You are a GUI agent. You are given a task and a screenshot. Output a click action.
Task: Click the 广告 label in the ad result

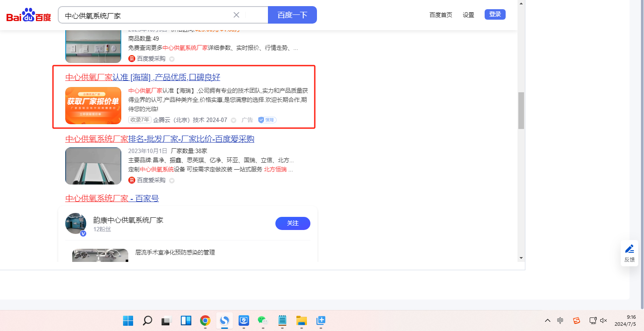point(247,120)
